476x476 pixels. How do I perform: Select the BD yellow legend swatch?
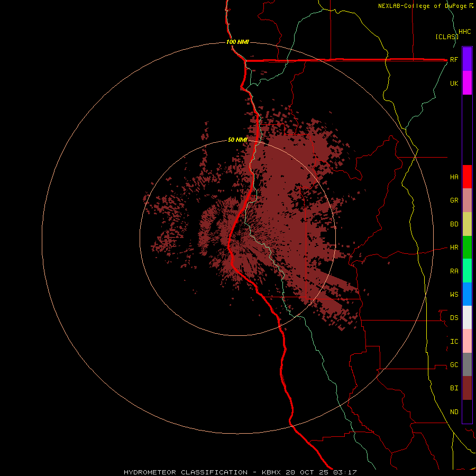[467, 224]
